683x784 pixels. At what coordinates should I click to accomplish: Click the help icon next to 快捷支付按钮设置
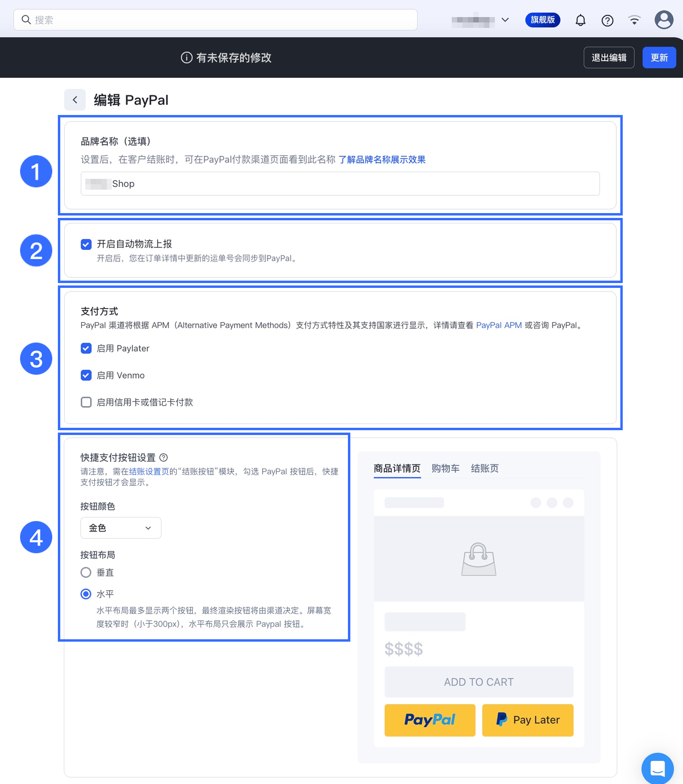[x=164, y=458]
